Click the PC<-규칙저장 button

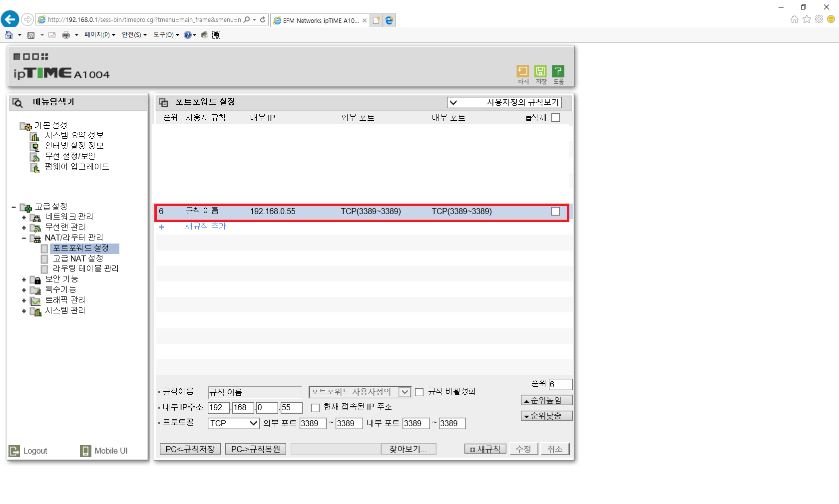[x=190, y=449]
